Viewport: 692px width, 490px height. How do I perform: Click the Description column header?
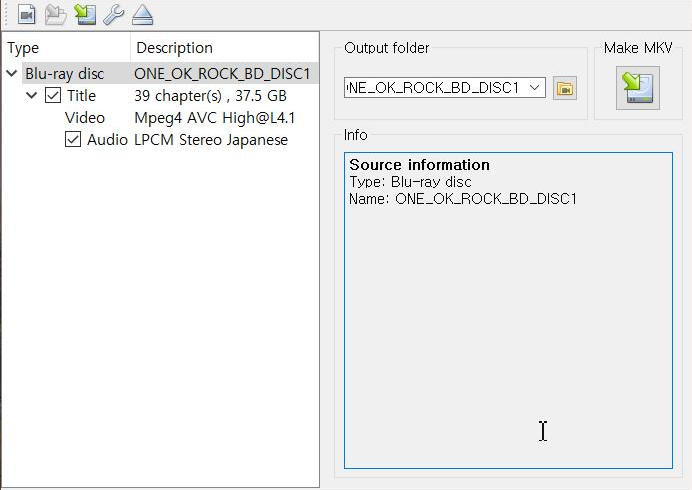pos(225,47)
